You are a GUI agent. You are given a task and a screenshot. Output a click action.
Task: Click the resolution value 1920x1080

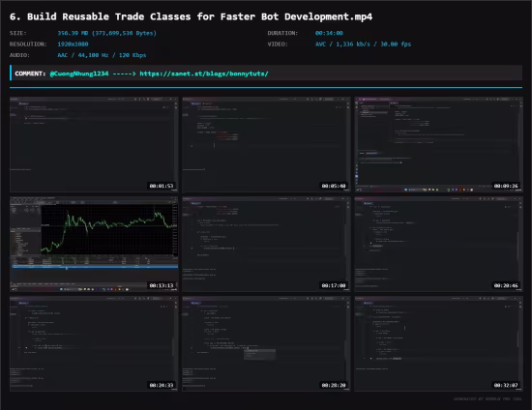[73, 44]
